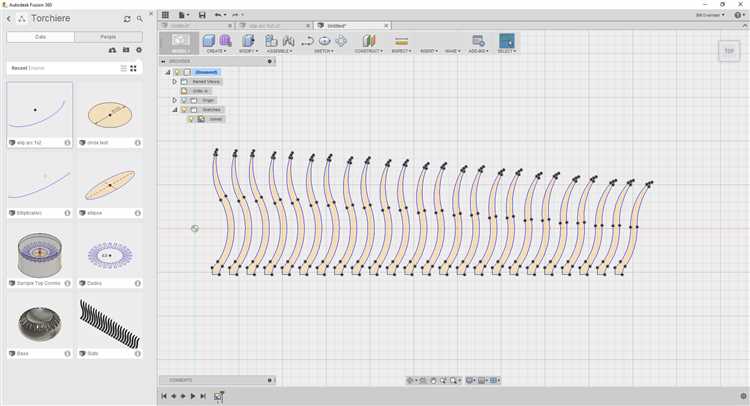Search the Torchiere project
This screenshot has width=750, height=406.
pyautogui.click(x=140, y=19)
